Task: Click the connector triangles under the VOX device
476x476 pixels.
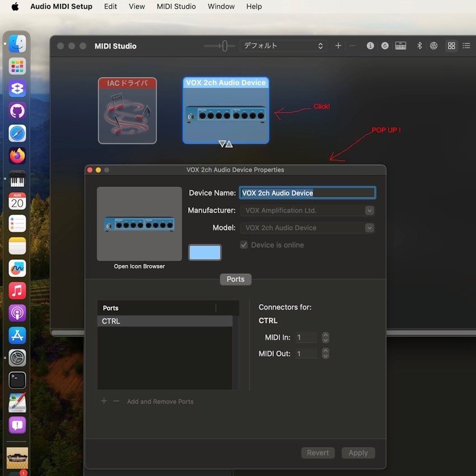Action: pyautogui.click(x=226, y=144)
